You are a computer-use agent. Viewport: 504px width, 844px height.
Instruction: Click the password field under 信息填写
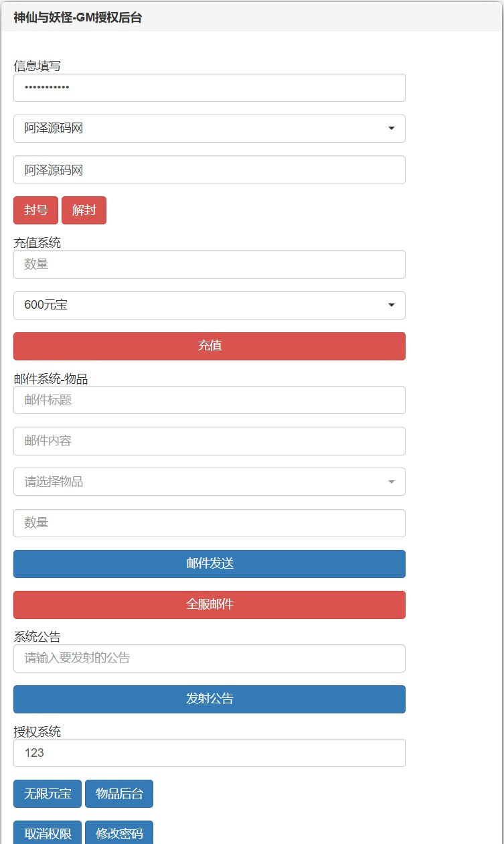coord(209,88)
